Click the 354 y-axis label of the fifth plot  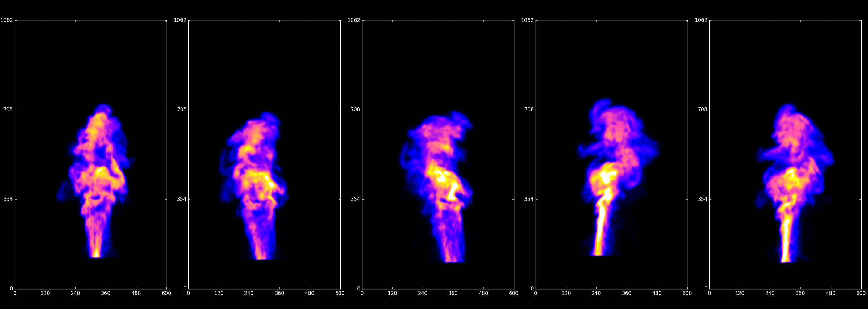(x=703, y=199)
